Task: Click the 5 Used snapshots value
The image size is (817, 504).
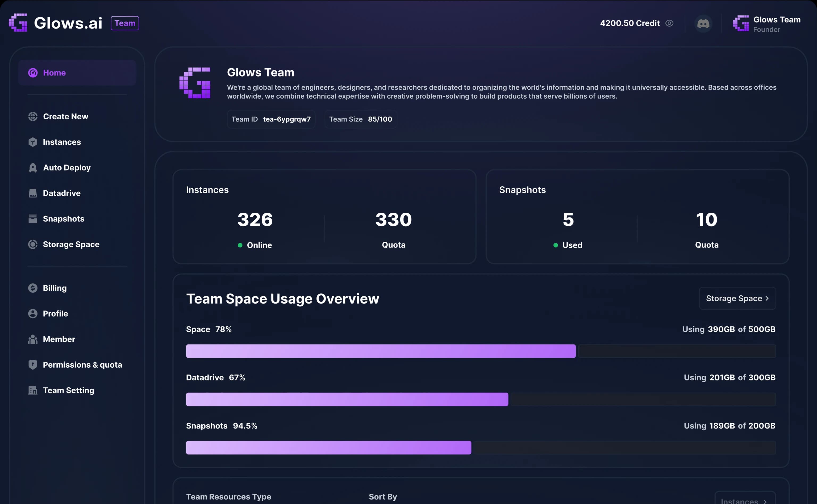Action: (x=568, y=220)
